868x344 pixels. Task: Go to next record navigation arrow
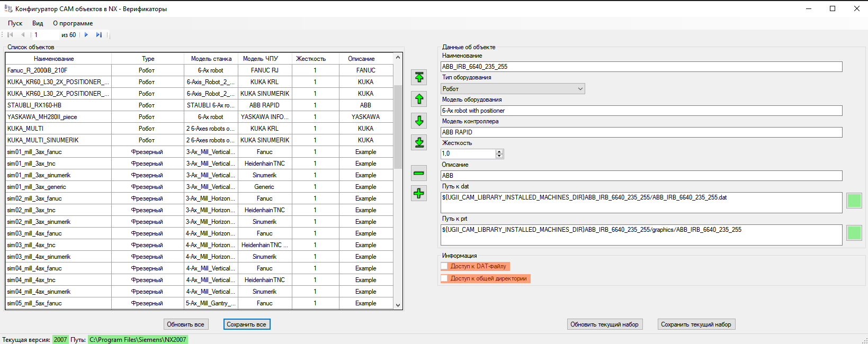point(86,35)
